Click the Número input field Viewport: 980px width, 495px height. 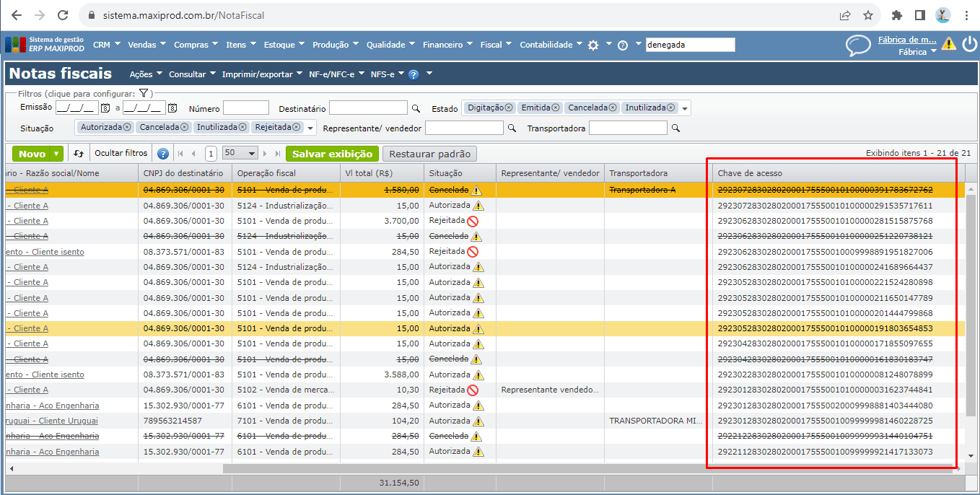pyautogui.click(x=245, y=108)
